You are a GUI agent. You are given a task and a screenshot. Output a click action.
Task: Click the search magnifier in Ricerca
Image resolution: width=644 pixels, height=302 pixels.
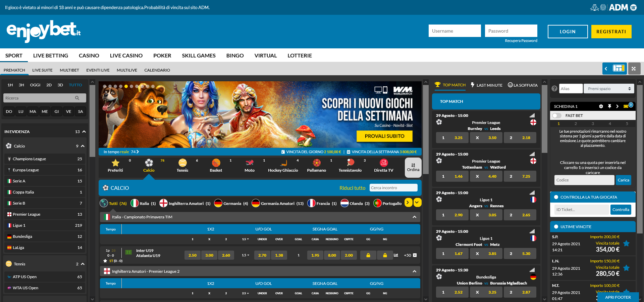pos(77,98)
